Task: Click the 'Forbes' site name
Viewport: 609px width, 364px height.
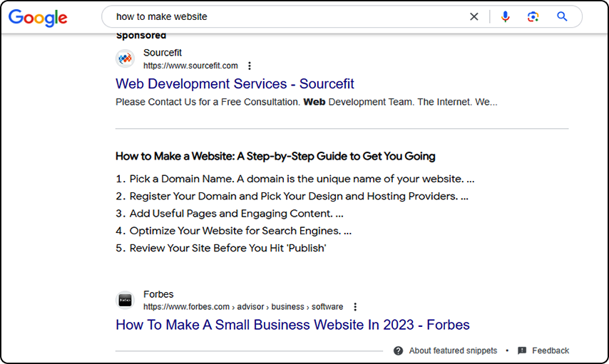Action: point(158,294)
